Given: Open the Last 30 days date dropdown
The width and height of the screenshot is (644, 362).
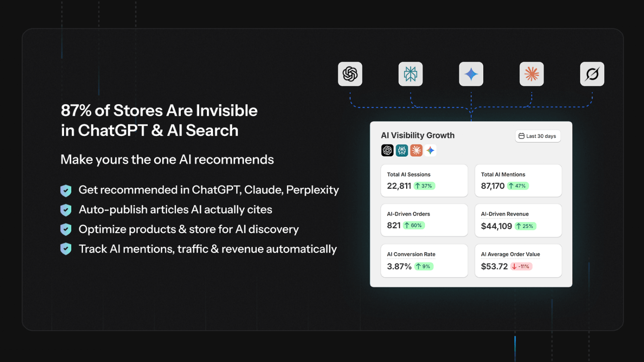Looking at the screenshot, I should coord(538,136).
